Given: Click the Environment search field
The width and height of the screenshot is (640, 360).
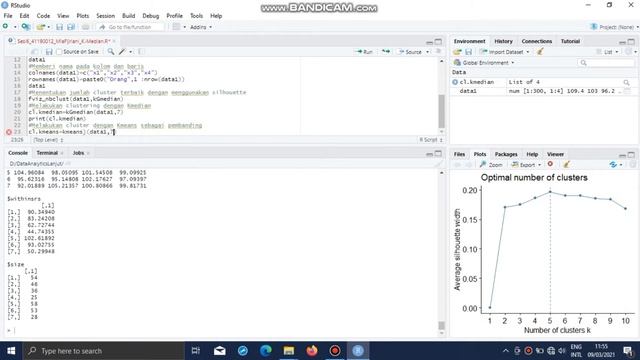Looking at the screenshot, I should click(606, 62).
